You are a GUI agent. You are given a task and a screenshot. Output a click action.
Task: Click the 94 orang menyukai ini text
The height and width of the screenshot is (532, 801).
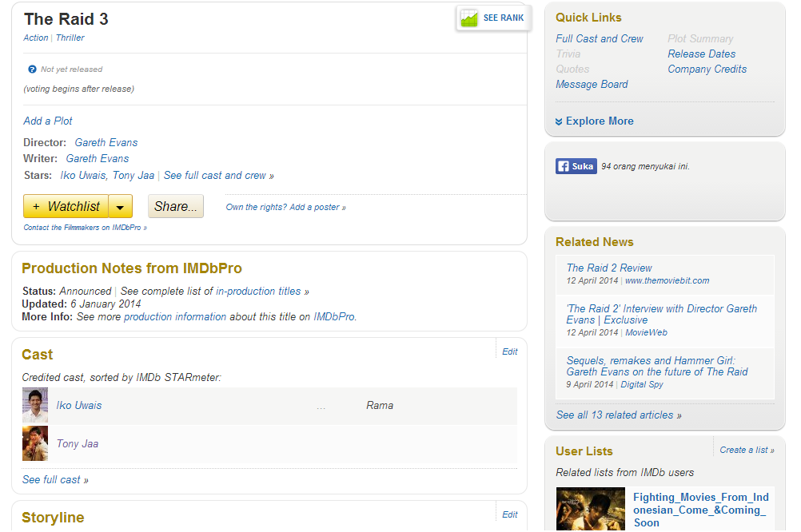(645, 166)
